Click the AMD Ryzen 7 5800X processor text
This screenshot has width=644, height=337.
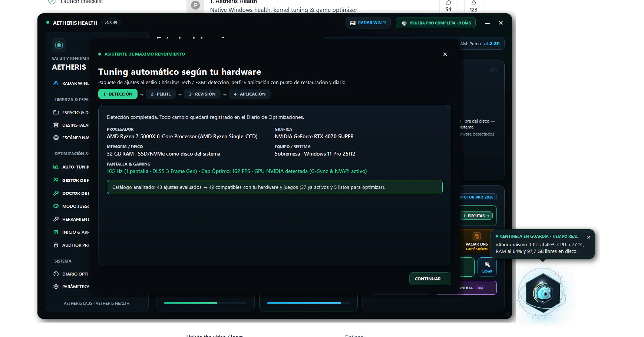(x=182, y=136)
